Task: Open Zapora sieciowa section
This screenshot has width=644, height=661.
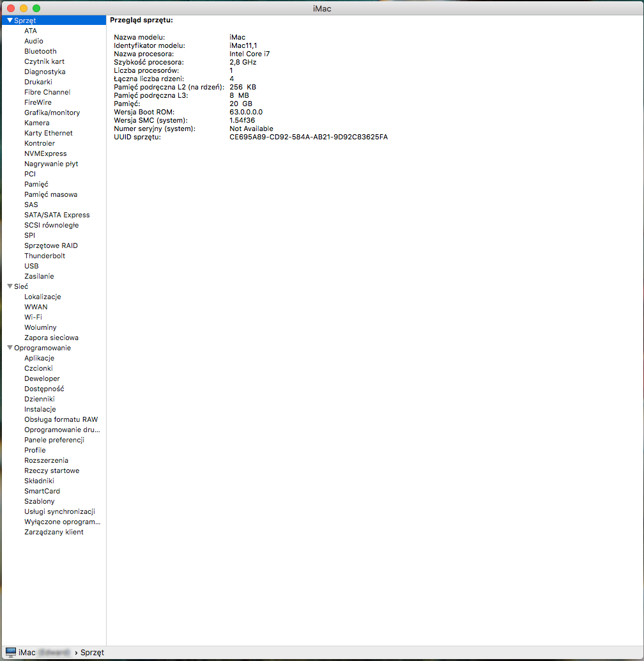Action: tap(51, 338)
